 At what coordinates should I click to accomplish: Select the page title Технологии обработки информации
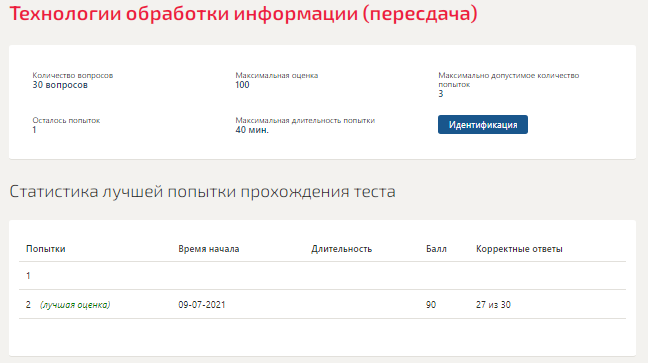coord(243,14)
